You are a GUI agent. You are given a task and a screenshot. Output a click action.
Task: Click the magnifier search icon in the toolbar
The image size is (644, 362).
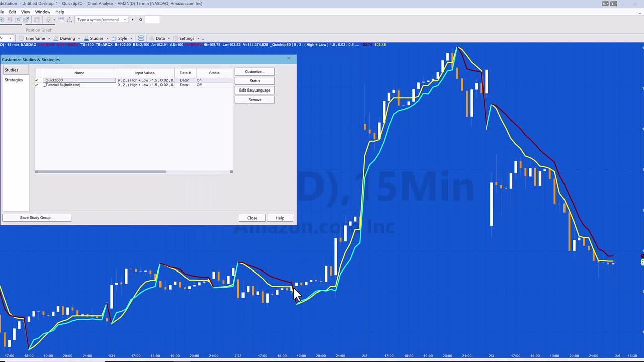coord(141,20)
